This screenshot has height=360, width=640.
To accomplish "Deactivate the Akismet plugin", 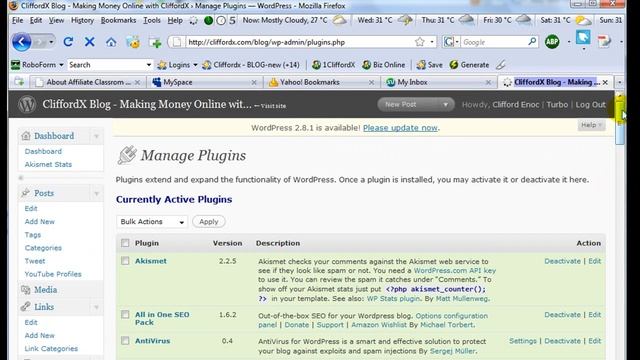I will coord(562,261).
